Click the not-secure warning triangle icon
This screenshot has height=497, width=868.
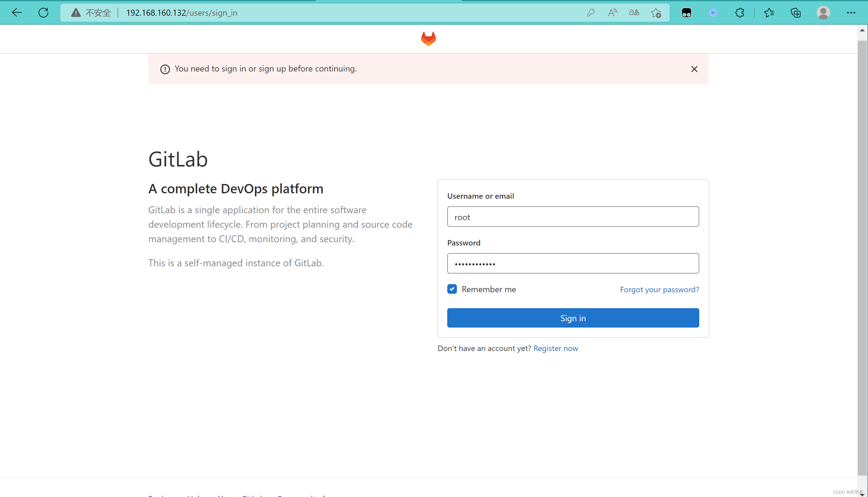[x=76, y=13]
